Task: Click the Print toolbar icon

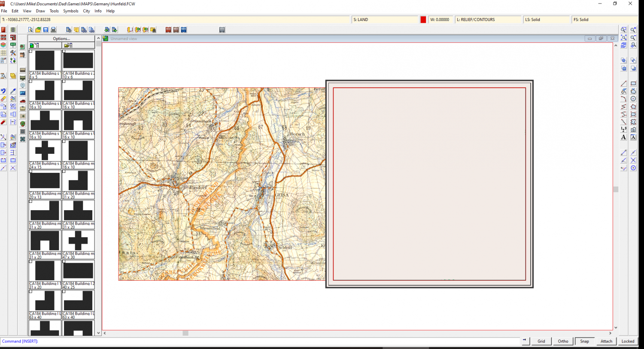Action: 53,30
